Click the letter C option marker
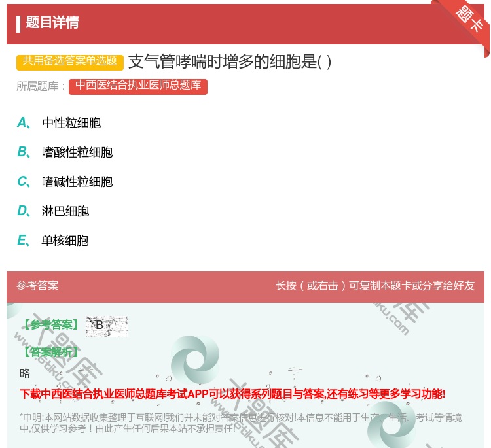This screenshot has width=491, height=448. point(23,182)
